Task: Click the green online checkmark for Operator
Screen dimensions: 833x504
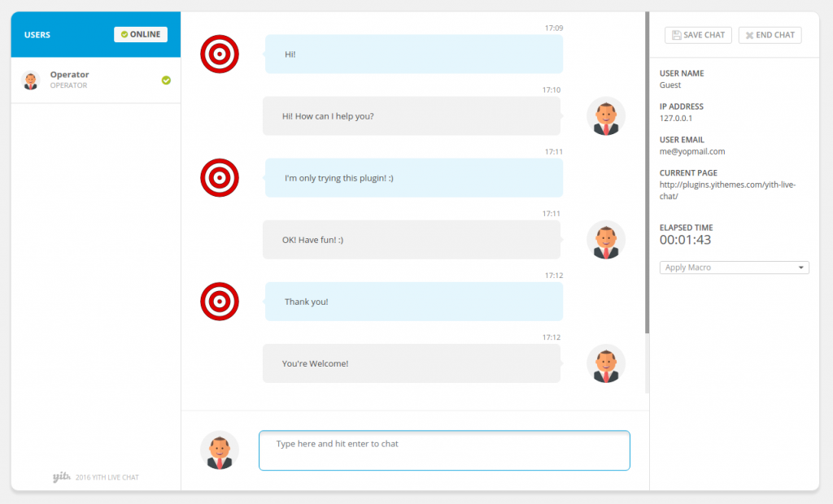Action: (166, 80)
